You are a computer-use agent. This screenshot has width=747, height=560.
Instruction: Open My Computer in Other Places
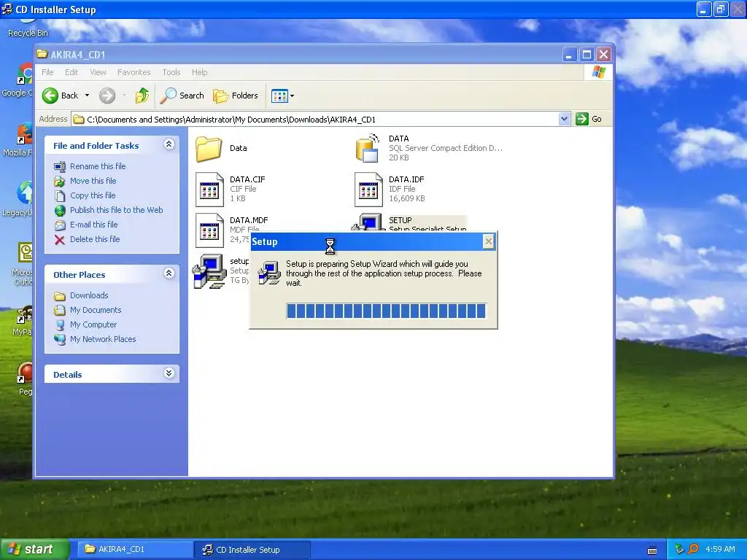pos(93,324)
